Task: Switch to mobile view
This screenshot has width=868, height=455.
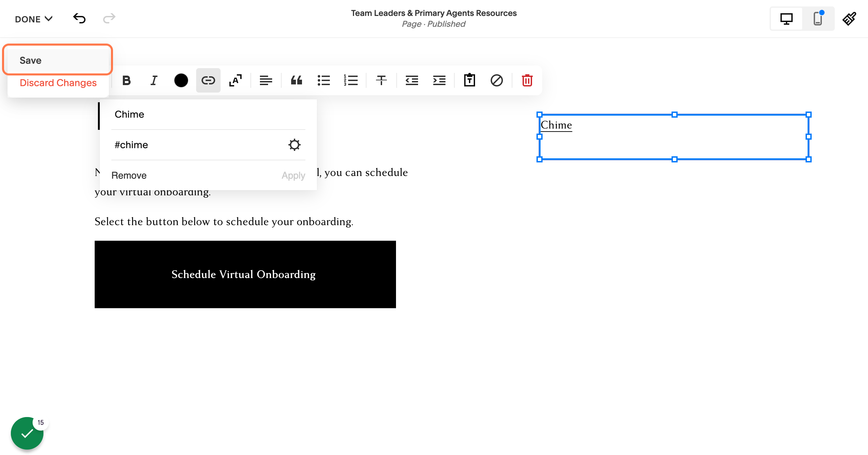Action: coord(818,19)
